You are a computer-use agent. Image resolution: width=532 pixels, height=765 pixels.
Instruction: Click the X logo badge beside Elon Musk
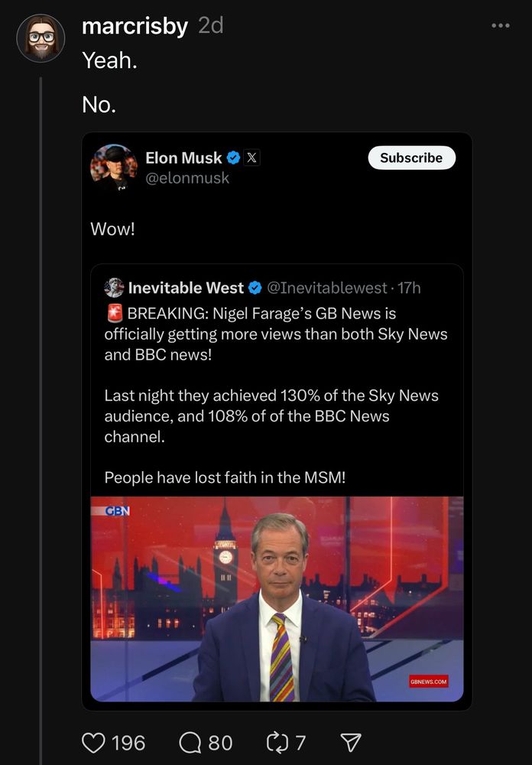tap(253, 158)
